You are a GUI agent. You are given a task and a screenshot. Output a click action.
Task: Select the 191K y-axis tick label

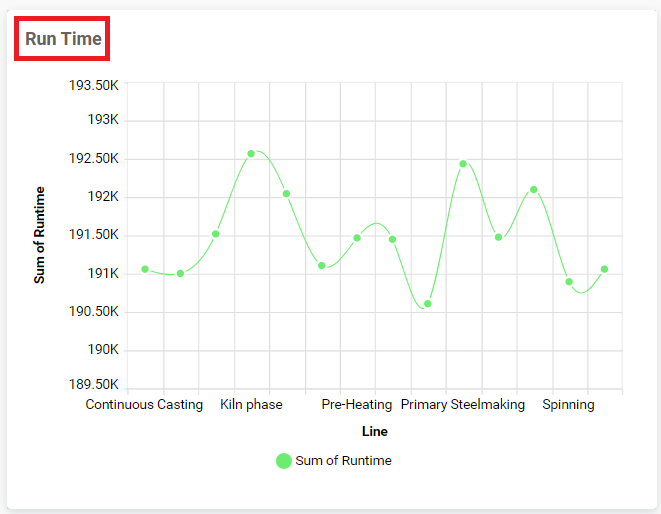click(x=103, y=273)
